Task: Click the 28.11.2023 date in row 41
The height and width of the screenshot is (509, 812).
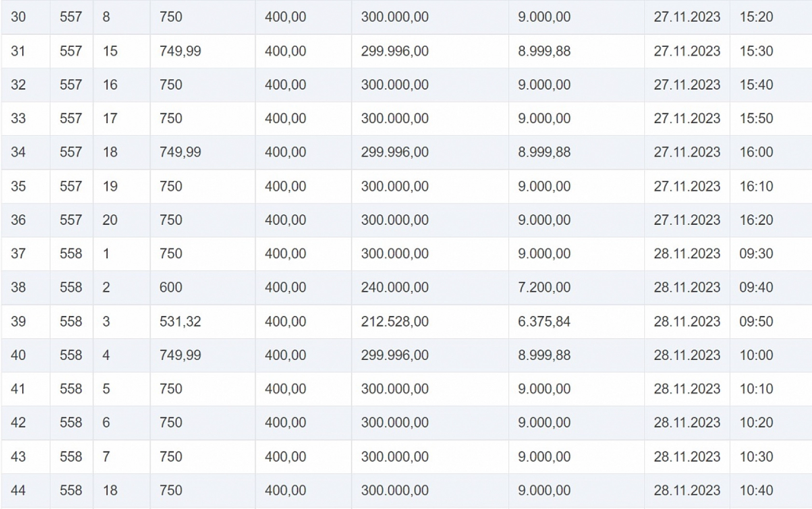Action: pos(686,389)
